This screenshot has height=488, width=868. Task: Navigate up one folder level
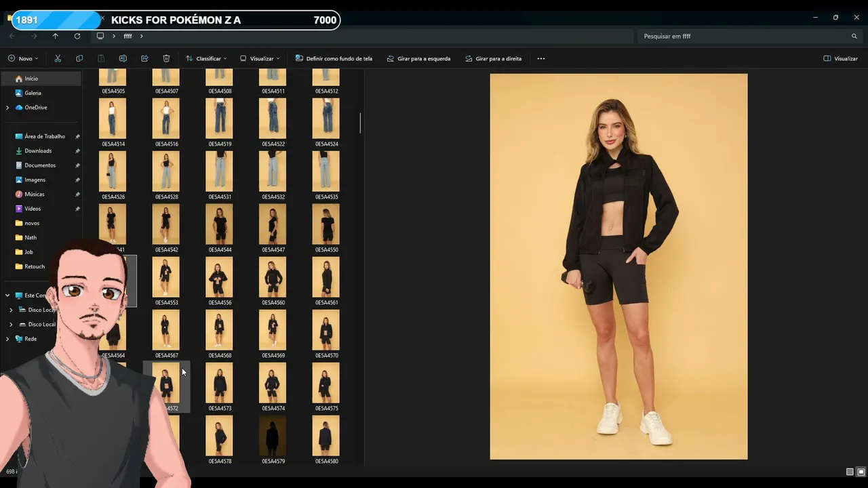click(x=56, y=36)
